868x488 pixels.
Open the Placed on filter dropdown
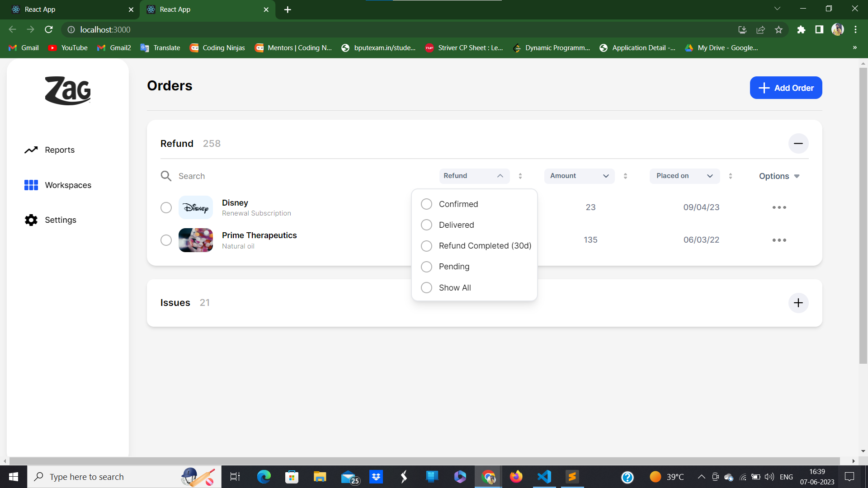point(684,176)
